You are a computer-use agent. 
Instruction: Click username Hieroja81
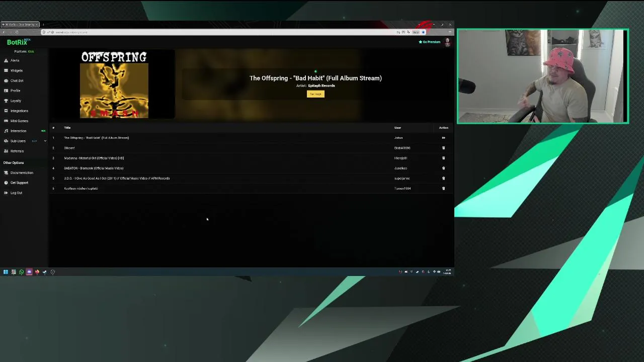pos(400,158)
